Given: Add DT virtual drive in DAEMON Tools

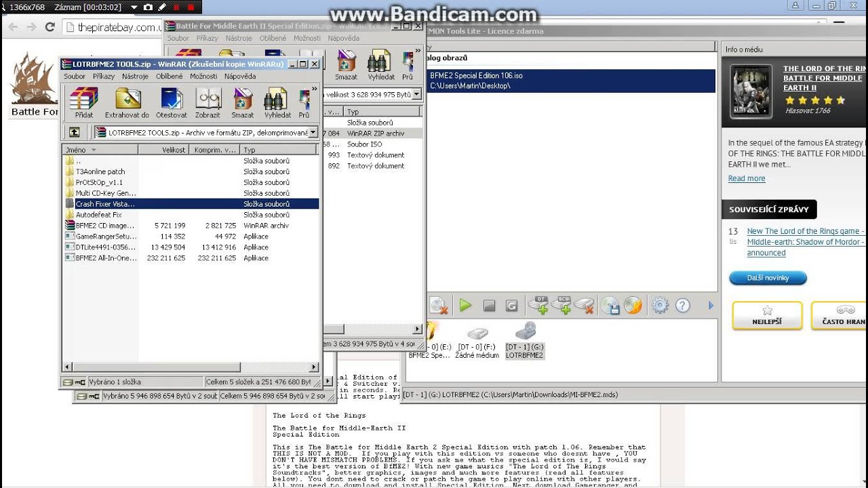Looking at the screenshot, I should point(539,305).
